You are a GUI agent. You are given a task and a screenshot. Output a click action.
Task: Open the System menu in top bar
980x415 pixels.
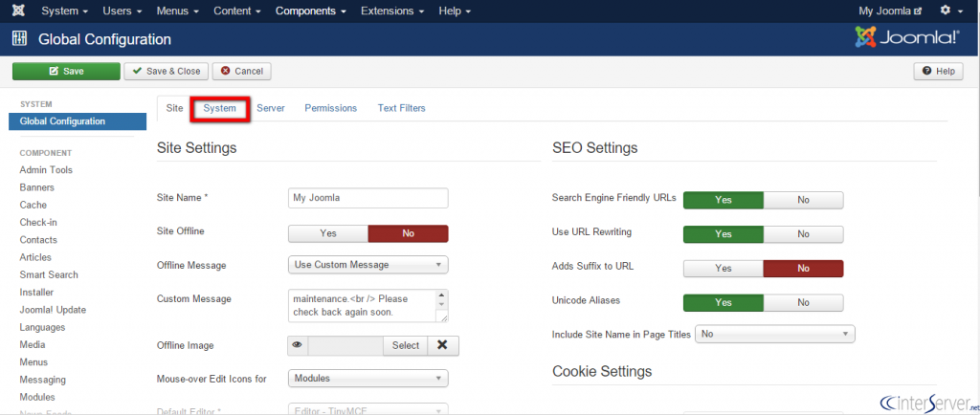pyautogui.click(x=64, y=11)
